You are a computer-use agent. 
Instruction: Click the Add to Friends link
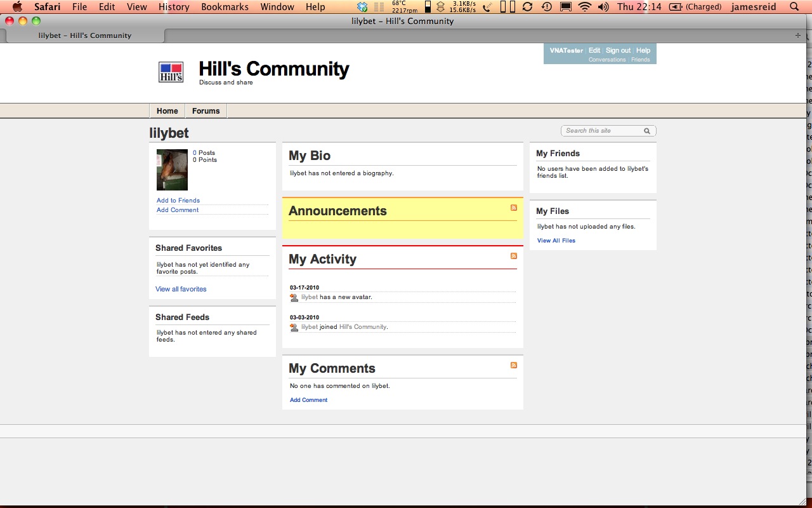pyautogui.click(x=178, y=201)
